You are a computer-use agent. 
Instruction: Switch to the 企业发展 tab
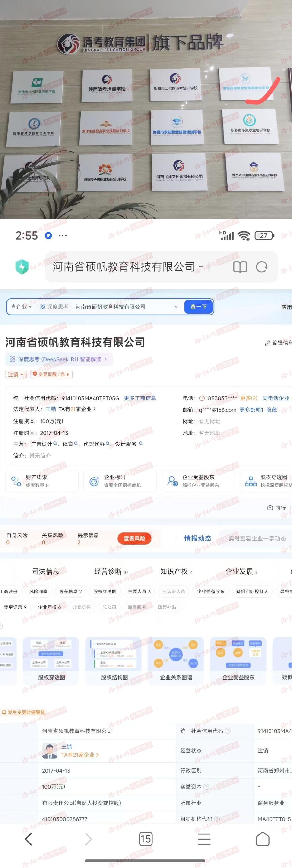(241, 571)
